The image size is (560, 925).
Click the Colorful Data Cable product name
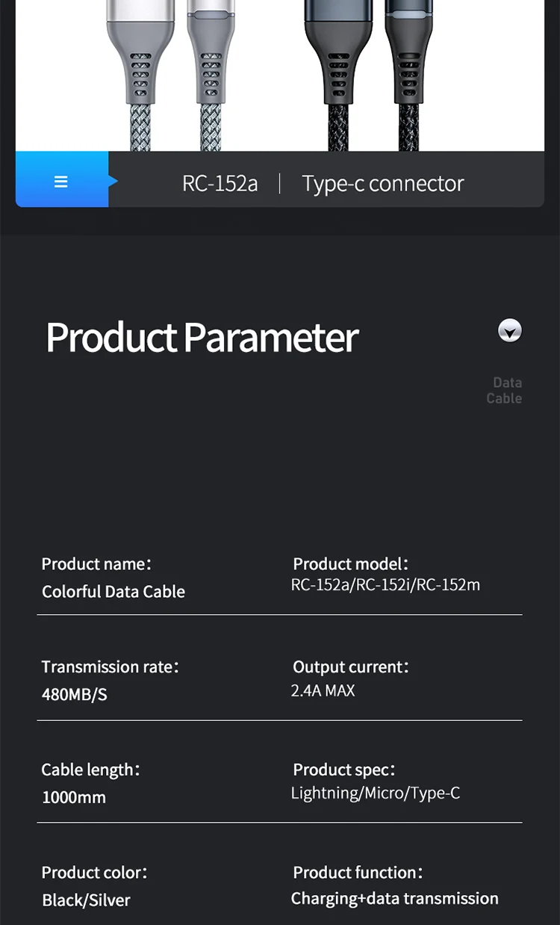113,592
